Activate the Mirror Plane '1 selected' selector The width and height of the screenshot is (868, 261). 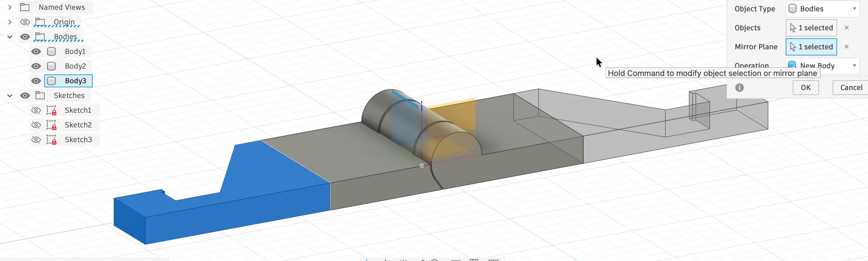811,47
